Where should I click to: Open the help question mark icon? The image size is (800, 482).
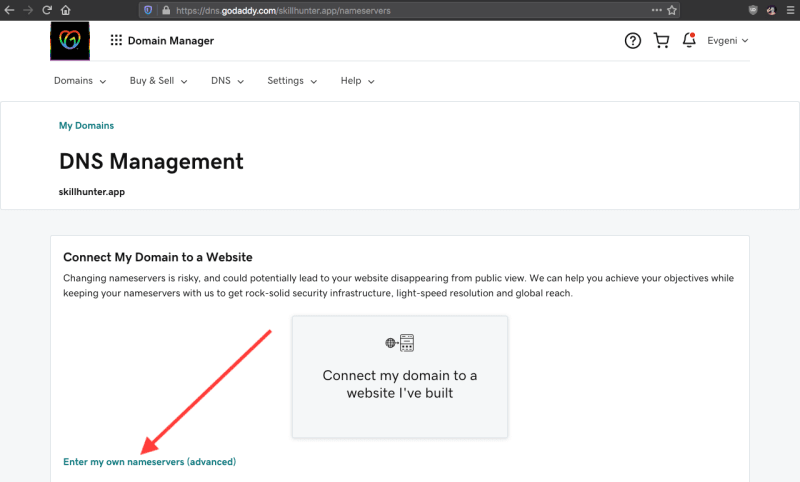click(633, 40)
